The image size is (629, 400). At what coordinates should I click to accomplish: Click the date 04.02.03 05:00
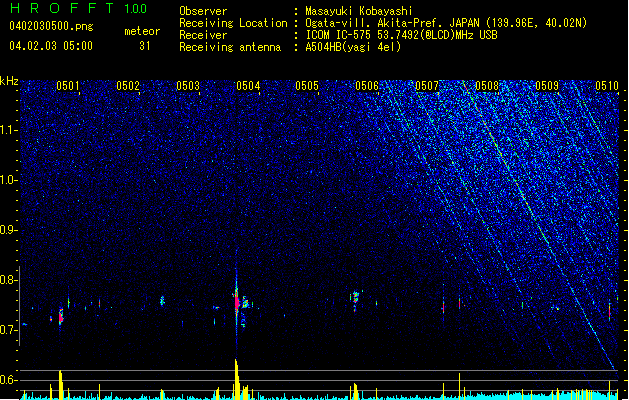(x=51, y=46)
